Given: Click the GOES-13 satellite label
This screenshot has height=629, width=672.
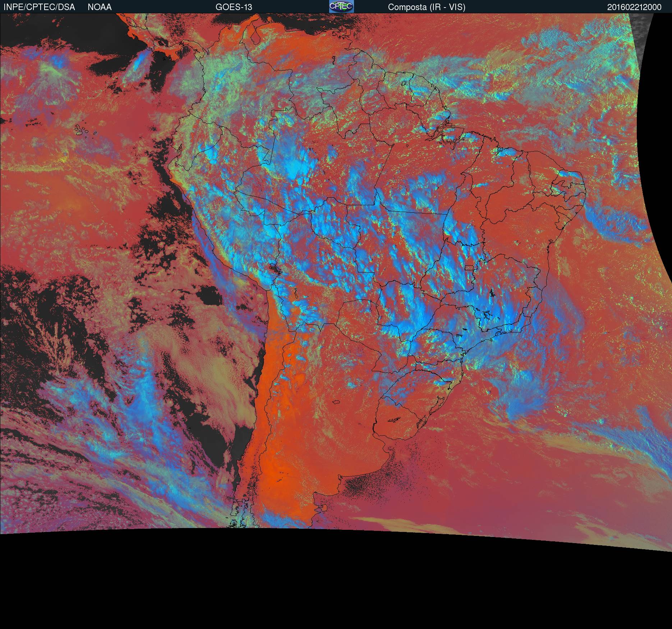Looking at the screenshot, I should click(234, 7).
